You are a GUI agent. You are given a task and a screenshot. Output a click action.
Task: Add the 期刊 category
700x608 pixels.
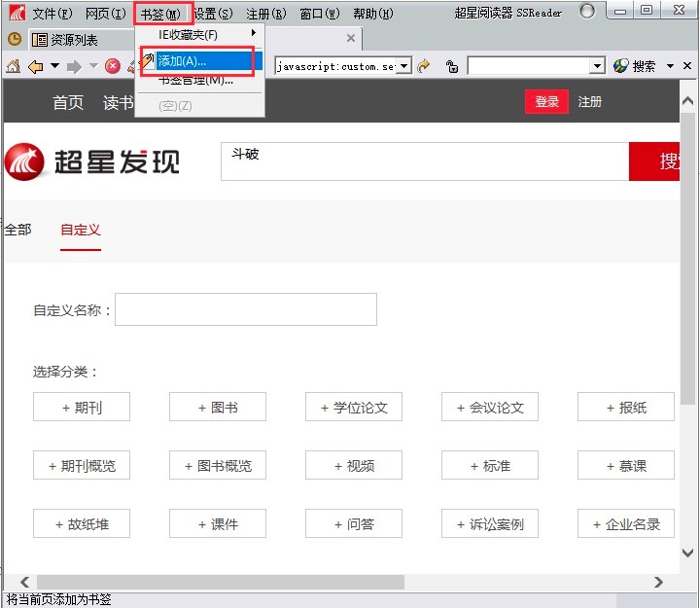(82, 408)
